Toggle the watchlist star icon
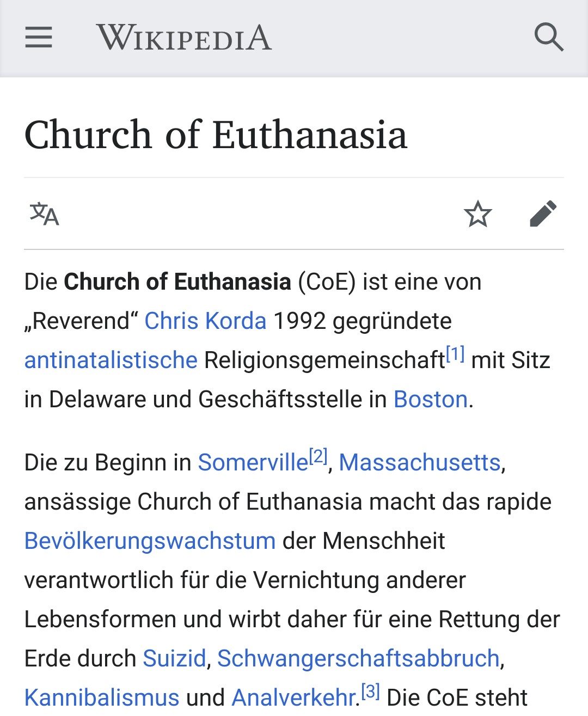Viewport: 588px width, 716px height. coord(477,213)
